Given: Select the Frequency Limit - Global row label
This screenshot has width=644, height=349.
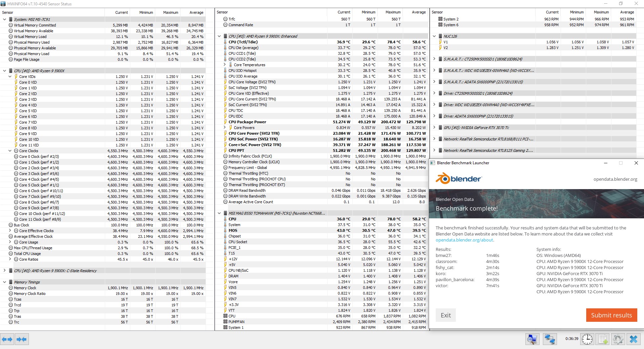Looking at the screenshot, I should click(248, 168).
